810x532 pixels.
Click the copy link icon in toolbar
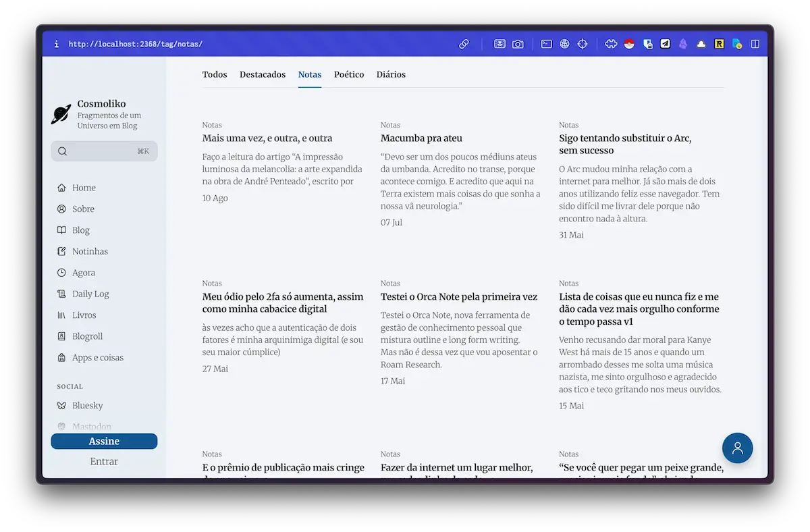pos(464,44)
